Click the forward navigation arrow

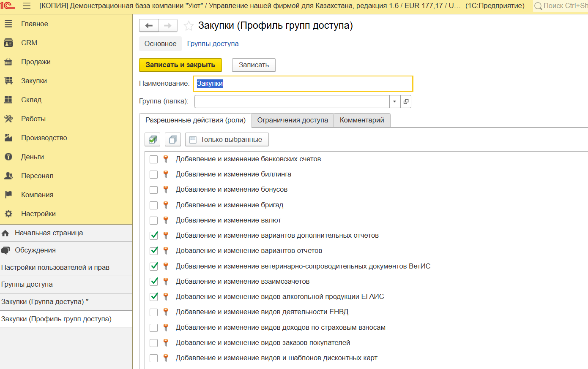(x=168, y=26)
